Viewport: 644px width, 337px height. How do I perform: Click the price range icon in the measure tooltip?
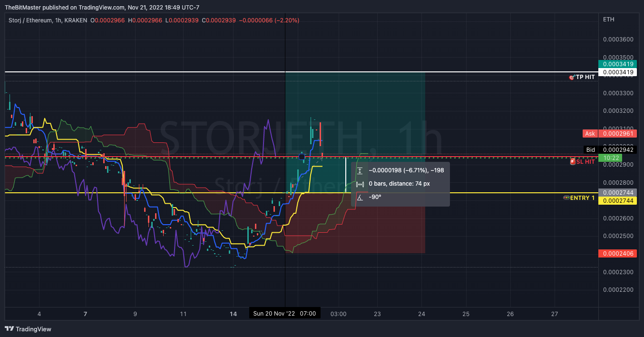pyautogui.click(x=360, y=170)
